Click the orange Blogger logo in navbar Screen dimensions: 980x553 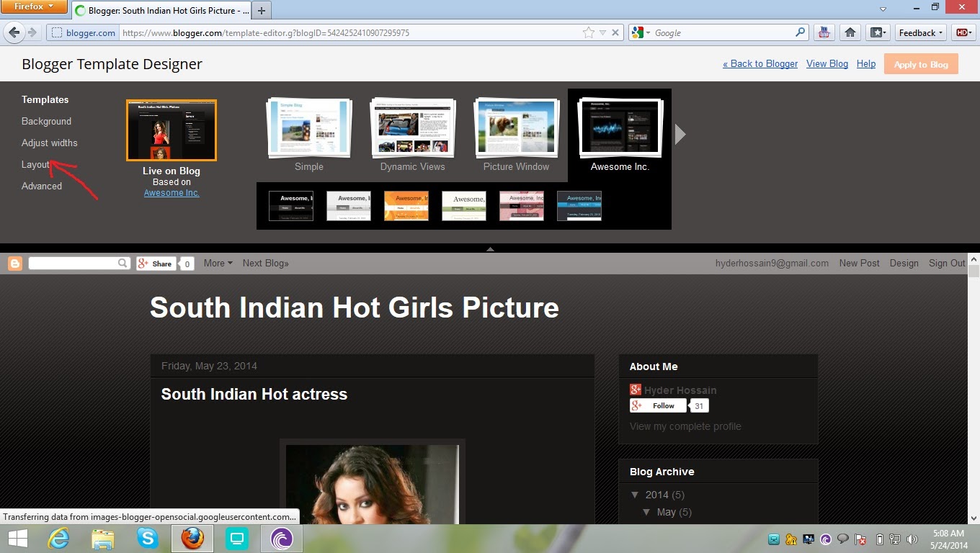coord(15,264)
